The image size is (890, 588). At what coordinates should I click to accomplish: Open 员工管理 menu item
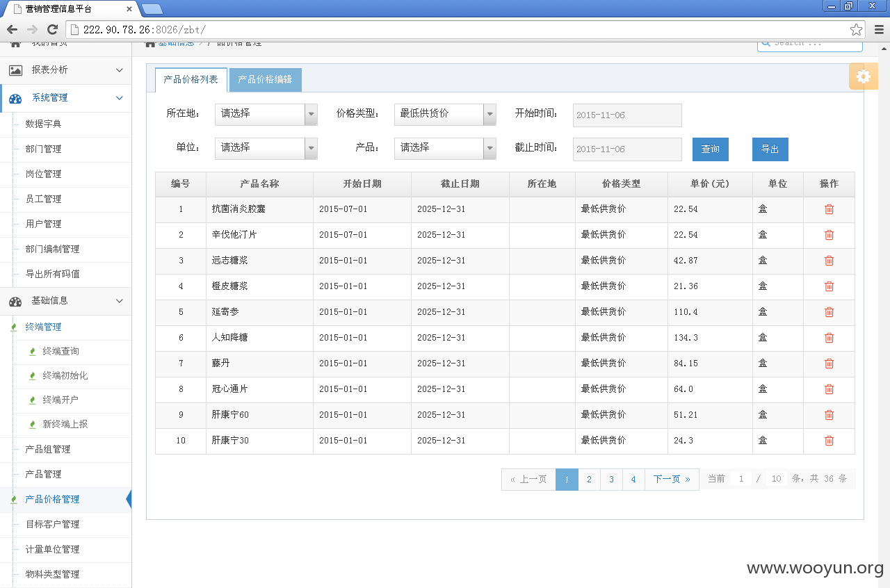[x=43, y=199]
